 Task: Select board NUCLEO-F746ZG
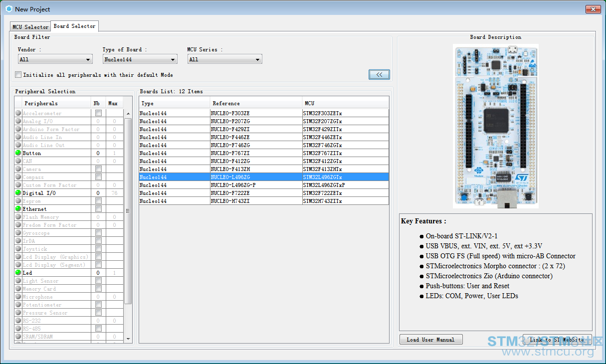[264, 145]
